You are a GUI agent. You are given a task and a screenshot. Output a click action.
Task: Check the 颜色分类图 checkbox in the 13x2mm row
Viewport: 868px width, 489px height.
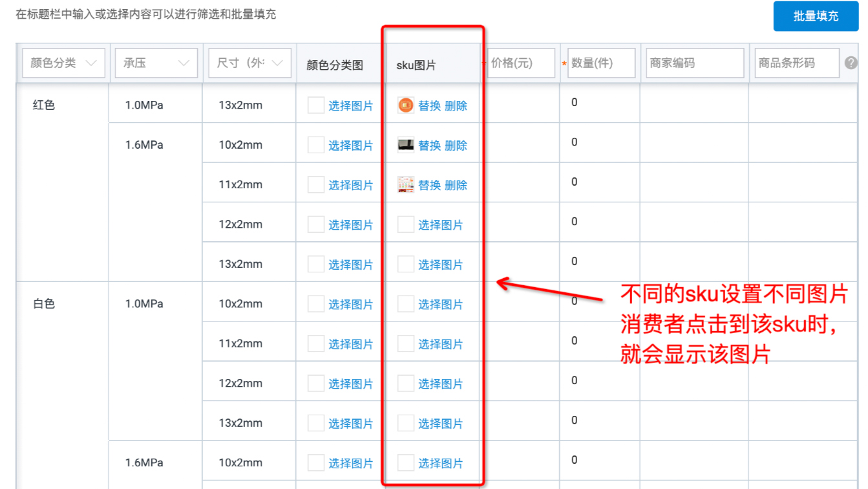pos(315,263)
